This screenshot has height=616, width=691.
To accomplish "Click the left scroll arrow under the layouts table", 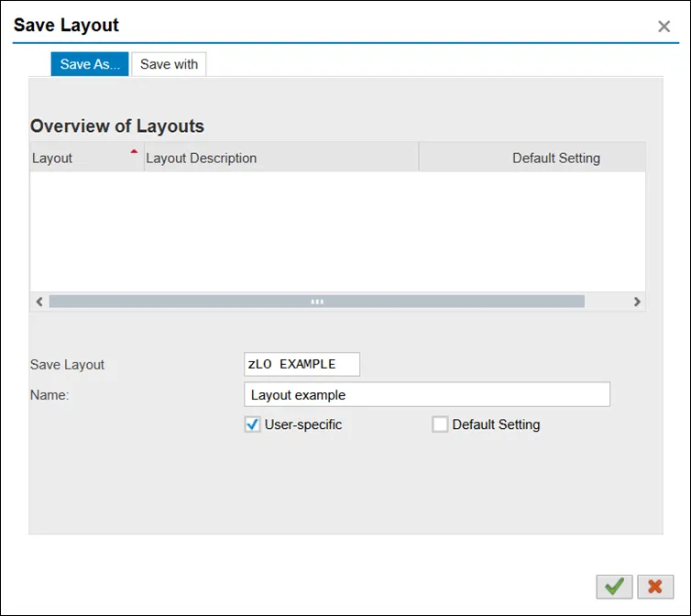I will (x=38, y=302).
